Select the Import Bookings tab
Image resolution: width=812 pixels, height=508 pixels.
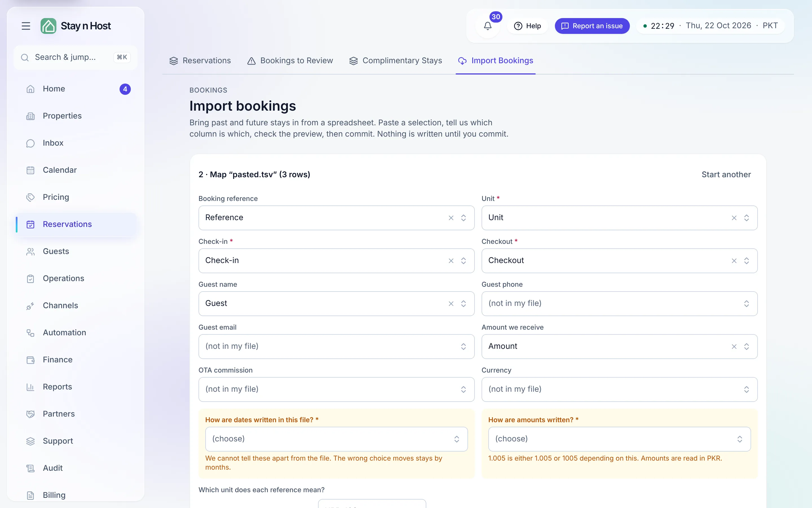(x=496, y=61)
